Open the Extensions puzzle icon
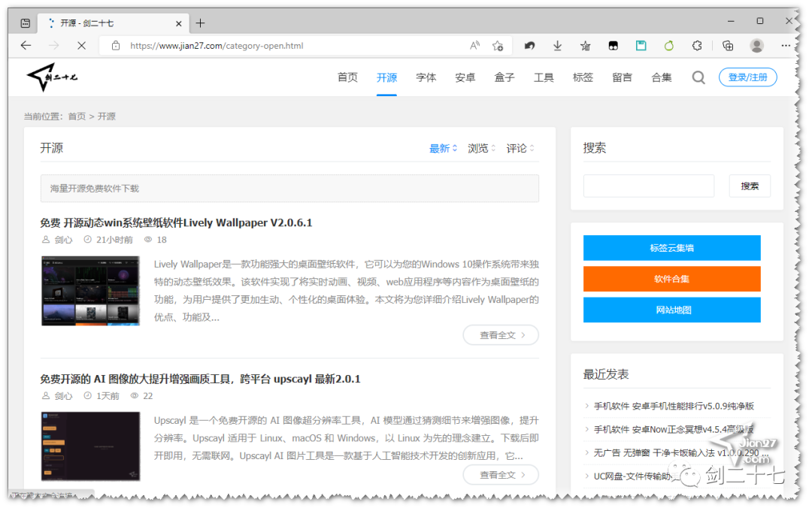Screen dimensions: 812x511 (697, 46)
